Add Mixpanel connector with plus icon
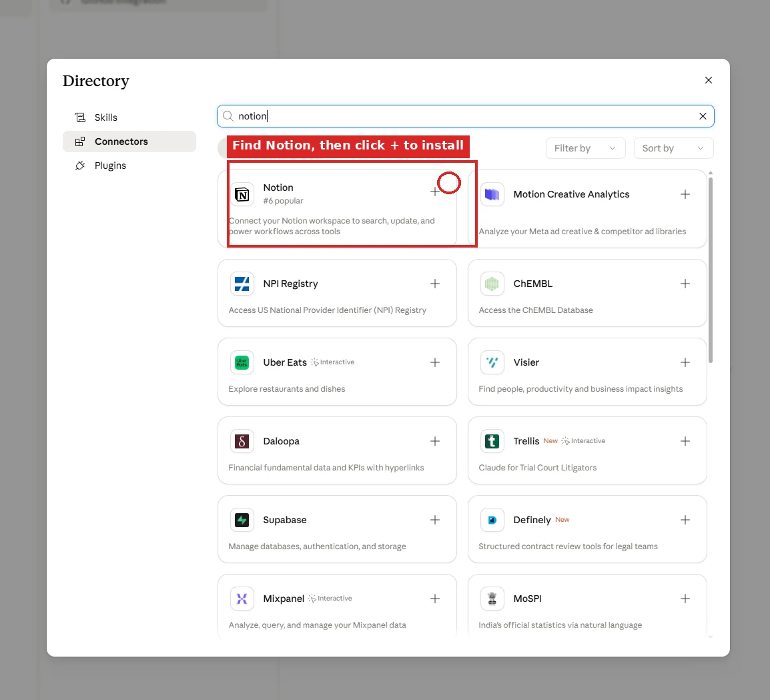Image resolution: width=770 pixels, height=700 pixels. pos(434,599)
